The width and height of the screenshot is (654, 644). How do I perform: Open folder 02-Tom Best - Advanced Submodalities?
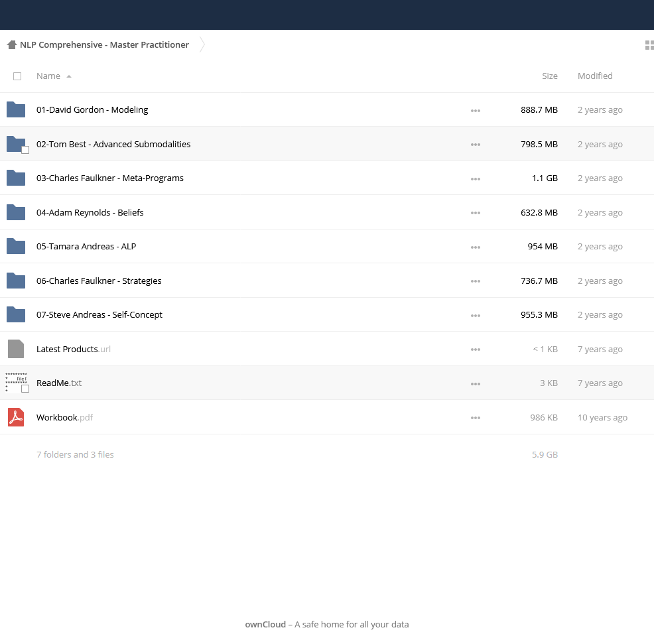point(113,144)
